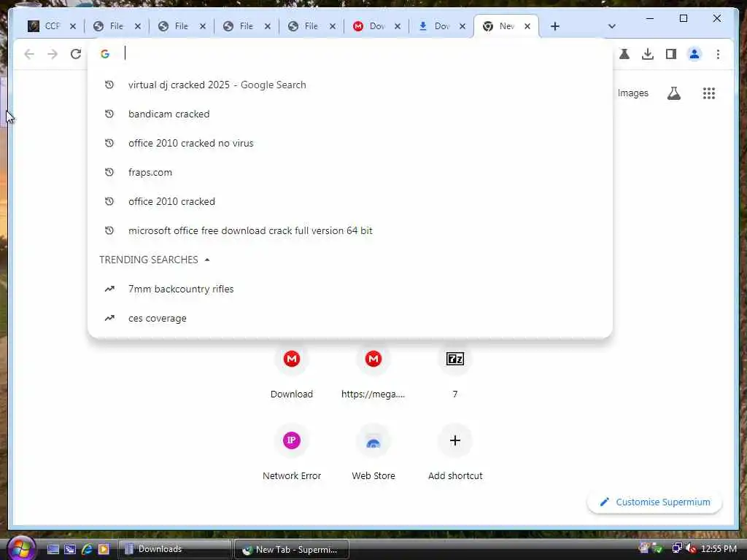This screenshot has width=747, height=560.
Task: Open the experiments flask icon in the toolbar
Action: [624, 54]
